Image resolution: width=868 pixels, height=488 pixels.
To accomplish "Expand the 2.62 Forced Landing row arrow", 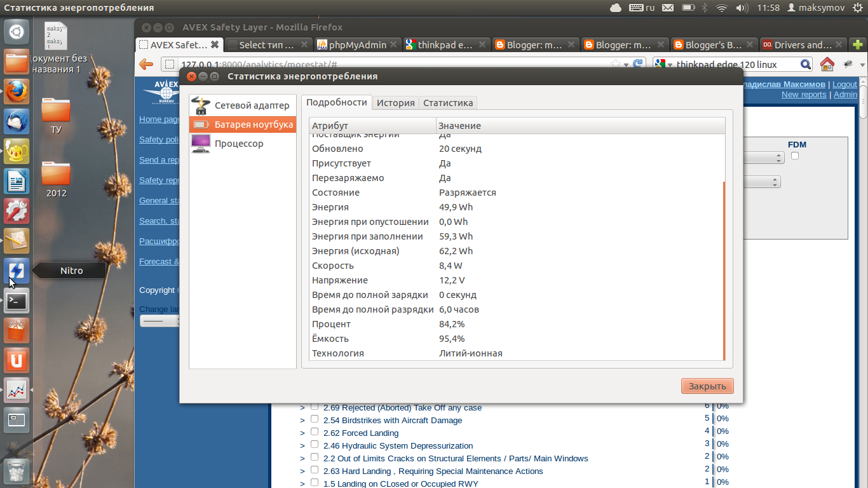I will 302,433.
